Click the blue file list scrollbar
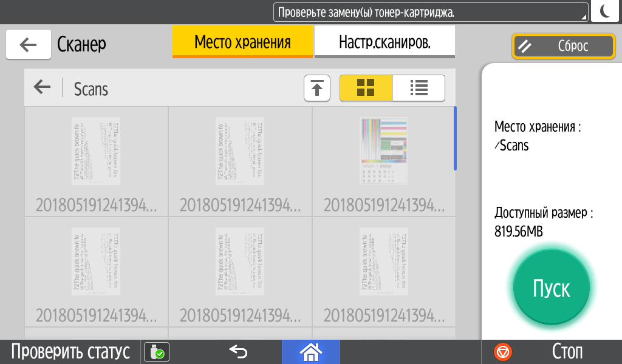This screenshot has width=622, height=364. coord(455,138)
